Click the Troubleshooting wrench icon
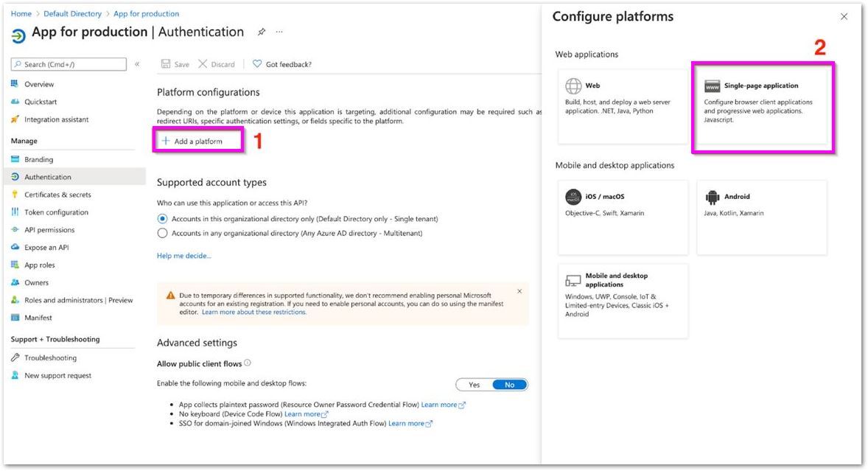868x471 pixels. point(15,357)
